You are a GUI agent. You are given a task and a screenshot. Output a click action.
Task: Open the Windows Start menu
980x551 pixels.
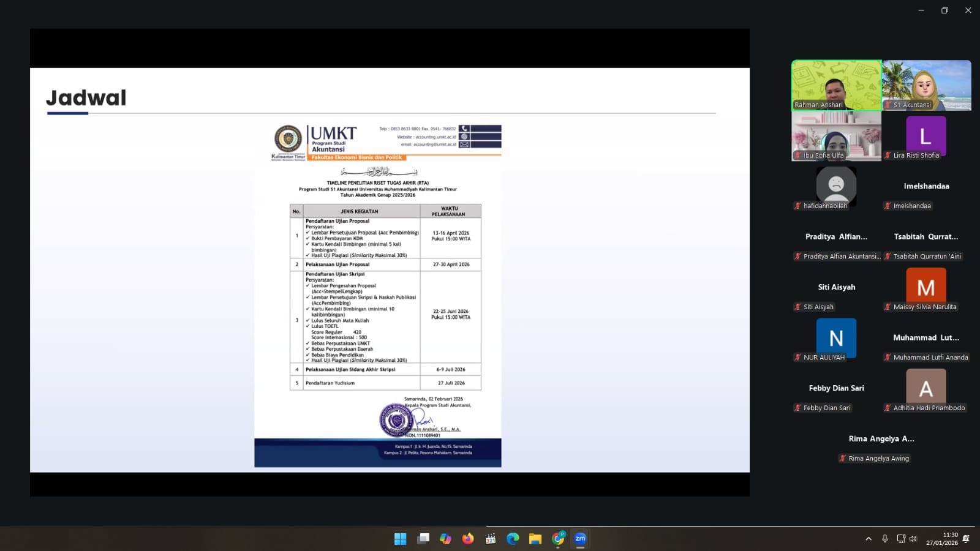pyautogui.click(x=400, y=539)
